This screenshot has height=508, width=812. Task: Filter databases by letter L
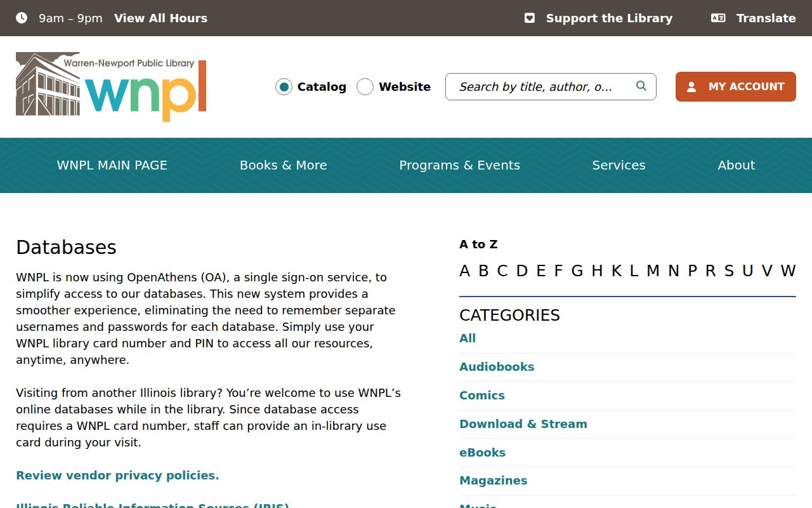coord(634,271)
